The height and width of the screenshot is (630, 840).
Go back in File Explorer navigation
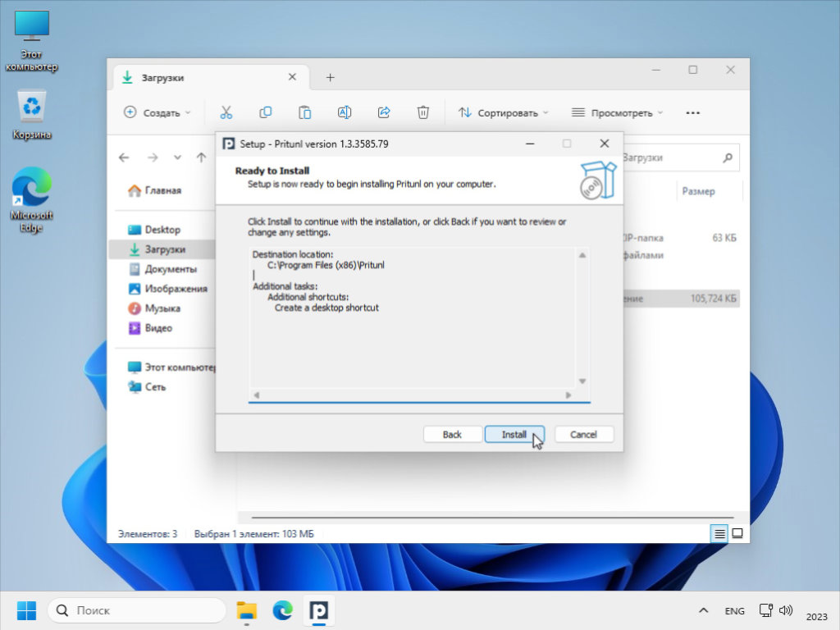click(x=125, y=157)
